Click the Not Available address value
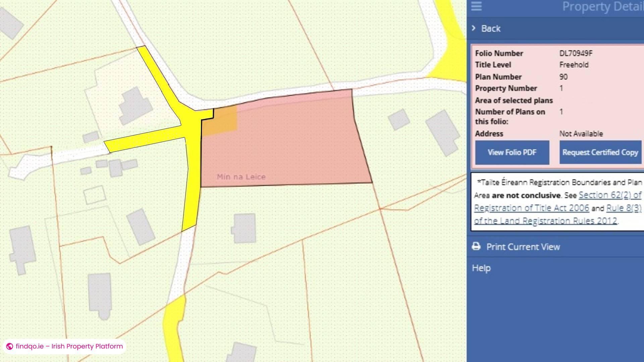 pos(581,134)
